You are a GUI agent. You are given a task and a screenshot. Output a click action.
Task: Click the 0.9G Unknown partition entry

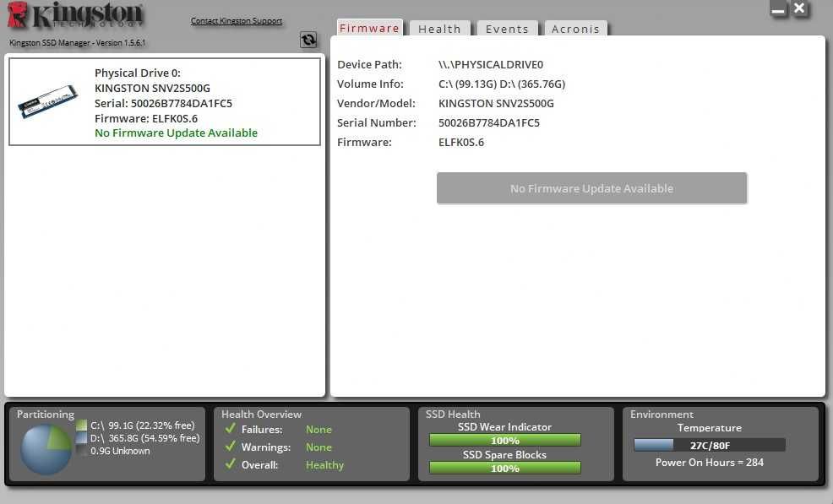click(120, 451)
